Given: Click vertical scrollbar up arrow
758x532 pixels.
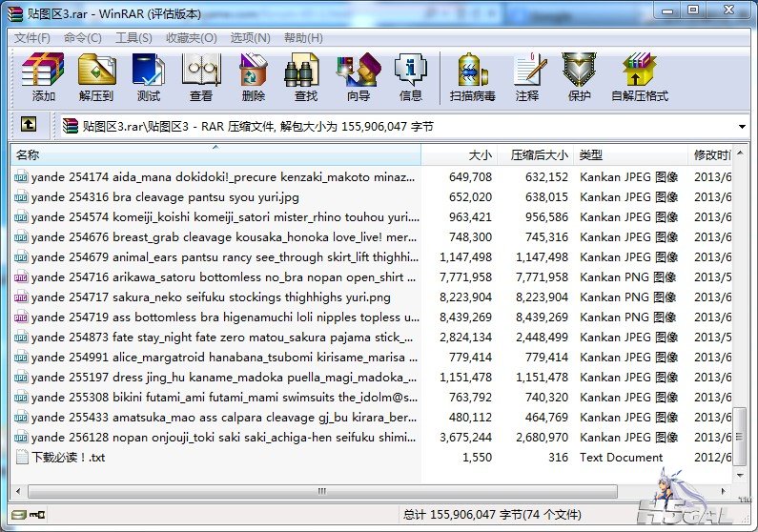Looking at the screenshot, I should 740,154.
